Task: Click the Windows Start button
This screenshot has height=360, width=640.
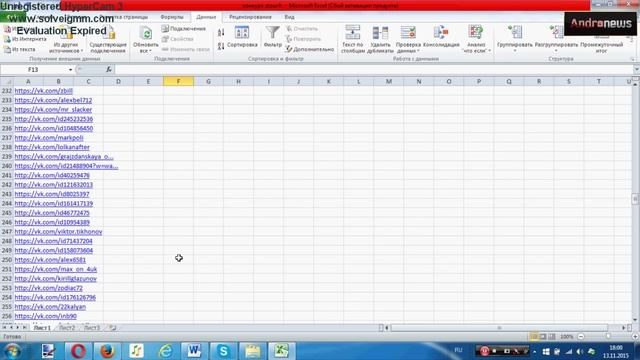Action: pos(12,351)
